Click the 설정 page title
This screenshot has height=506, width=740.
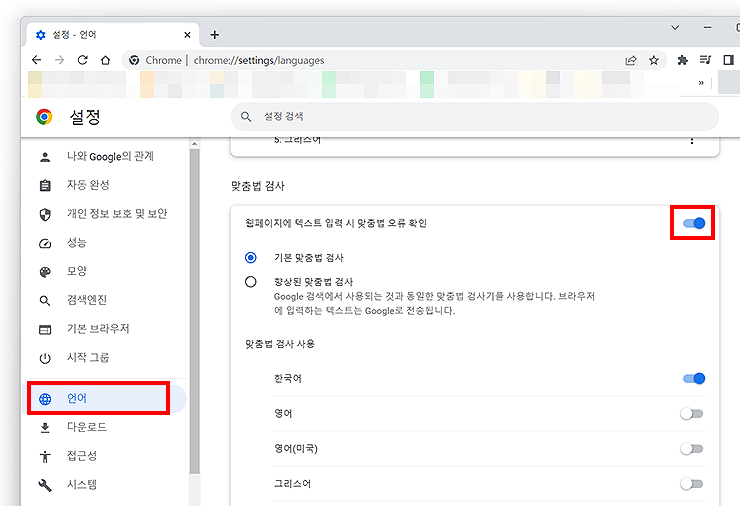pyautogui.click(x=85, y=117)
